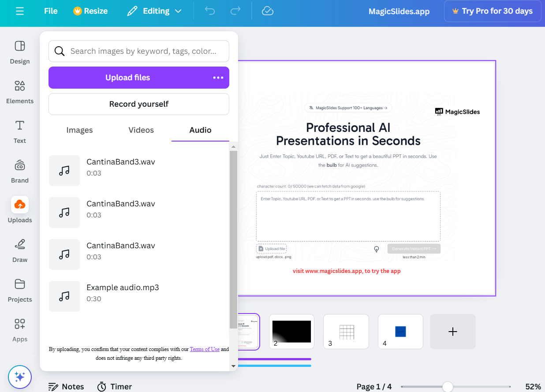Open the Notes panel
Image resolution: width=545 pixels, height=392 pixels.
click(x=66, y=387)
